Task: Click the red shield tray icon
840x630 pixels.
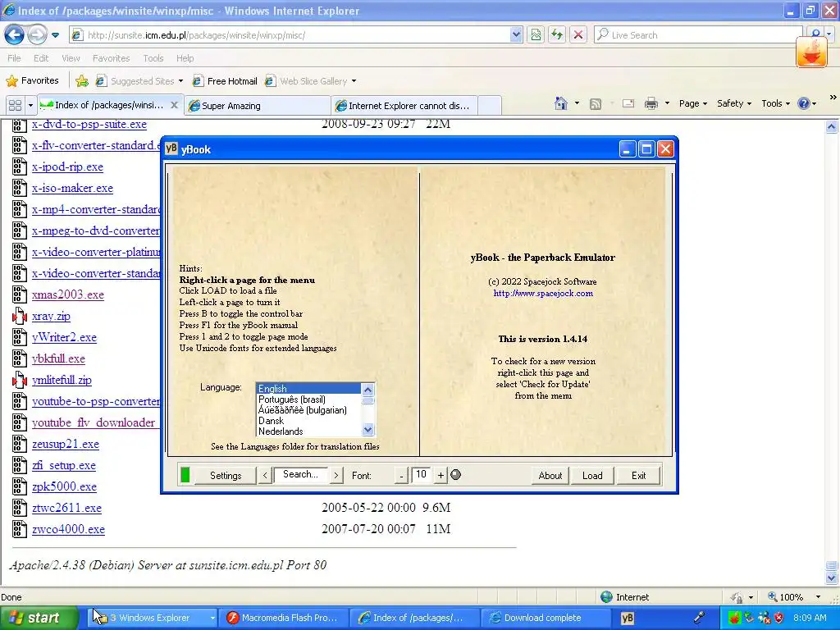Action: [779, 618]
